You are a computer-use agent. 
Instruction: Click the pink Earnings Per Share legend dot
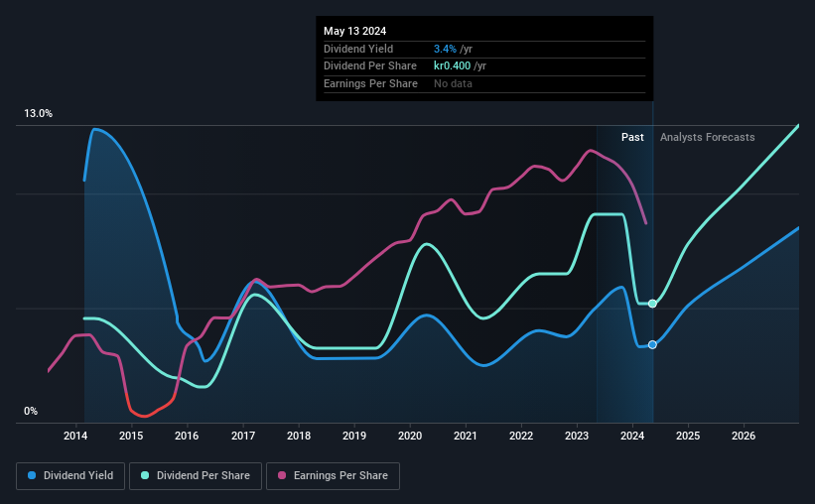coord(282,475)
